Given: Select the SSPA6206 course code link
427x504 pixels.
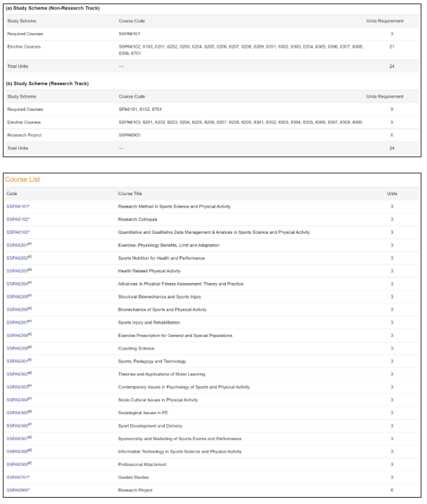Looking at the screenshot, I should pyautogui.click(x=18, y=310).
